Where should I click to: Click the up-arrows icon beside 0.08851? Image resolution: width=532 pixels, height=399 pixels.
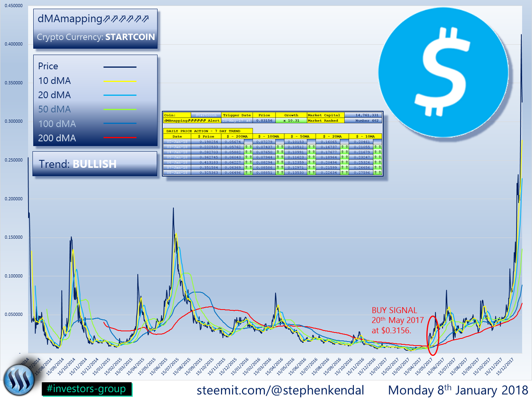click(x=280, y=173)
